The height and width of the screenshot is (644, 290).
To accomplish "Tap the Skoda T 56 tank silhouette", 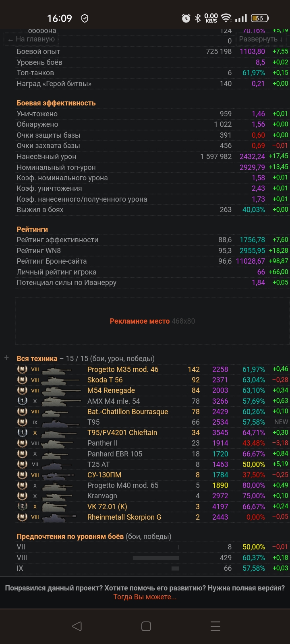I will [x=56, y=380].
